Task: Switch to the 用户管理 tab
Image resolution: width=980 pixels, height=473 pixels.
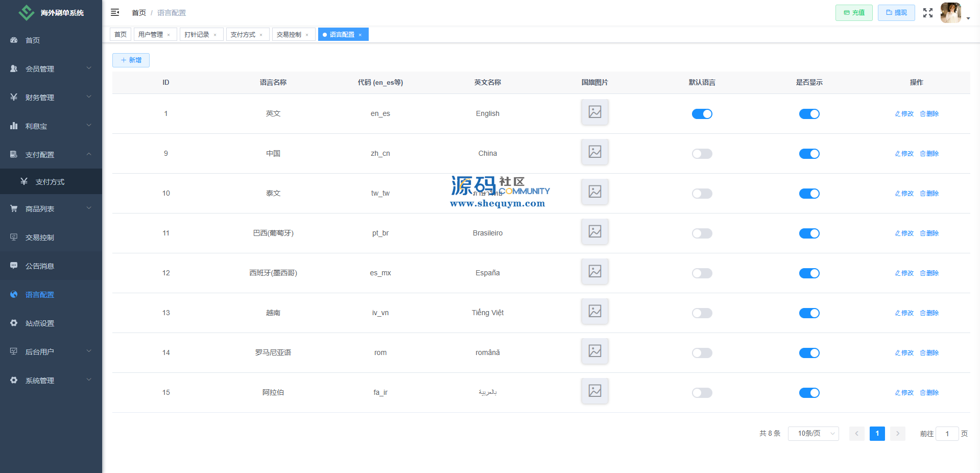Action: (151, 35)
